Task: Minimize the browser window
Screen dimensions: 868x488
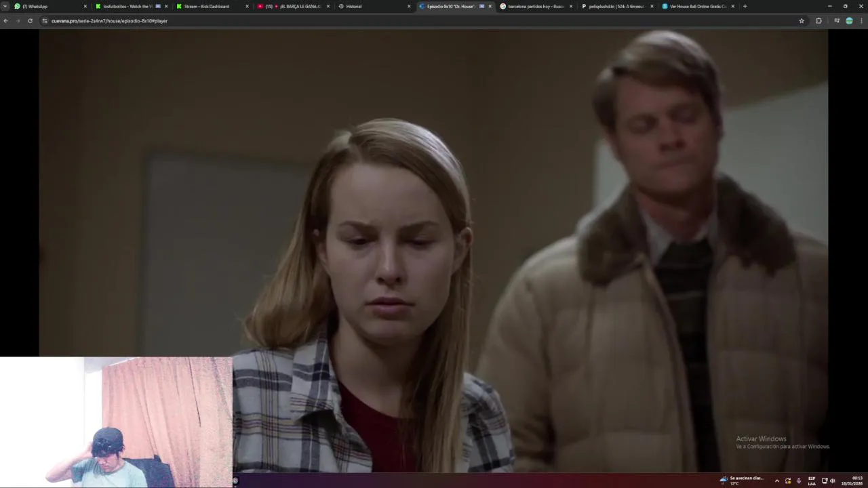Action: tap(829, 6)
